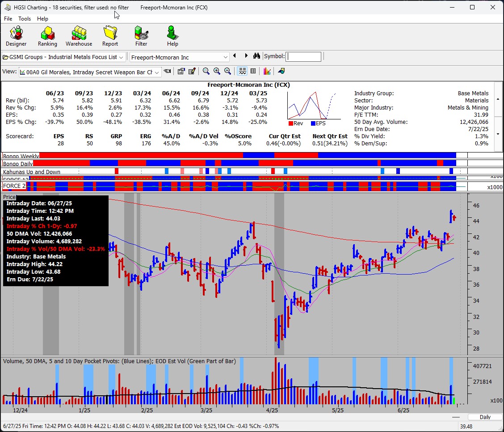Click the zoom in magnifier icon

point(217,72)
